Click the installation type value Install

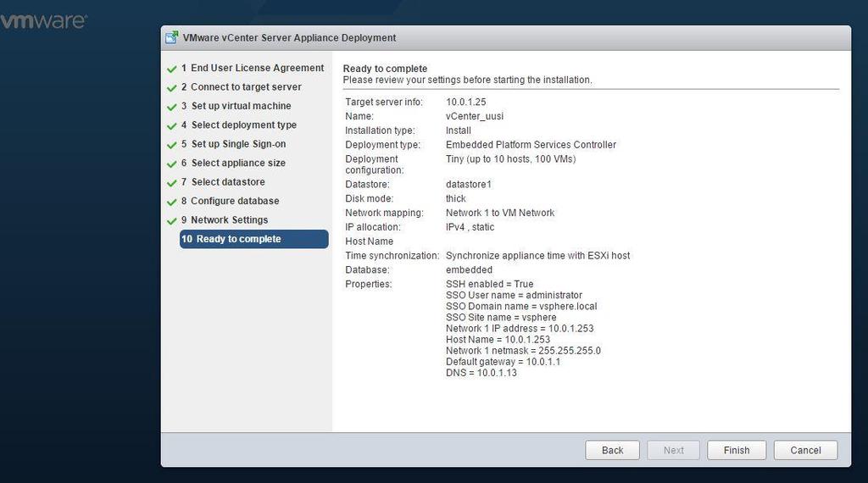[x=459, y=130]
